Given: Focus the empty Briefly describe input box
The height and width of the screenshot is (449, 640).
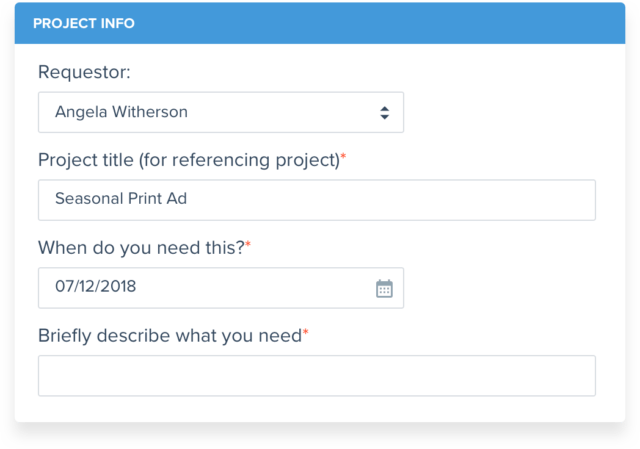Looking at the screenshot, I should coord(317,376).
